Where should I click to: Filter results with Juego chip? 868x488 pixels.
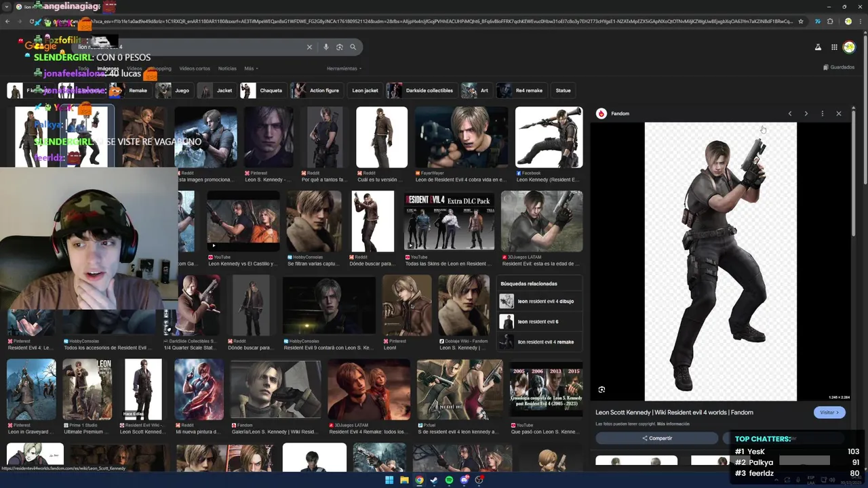click(174, 90)
